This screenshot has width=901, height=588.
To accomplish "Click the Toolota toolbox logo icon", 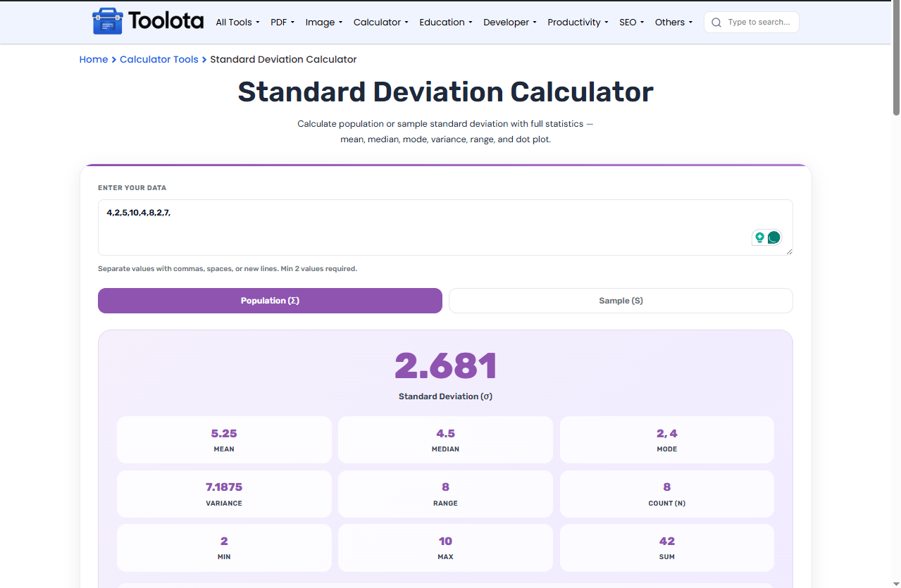I will pos(107,22).
